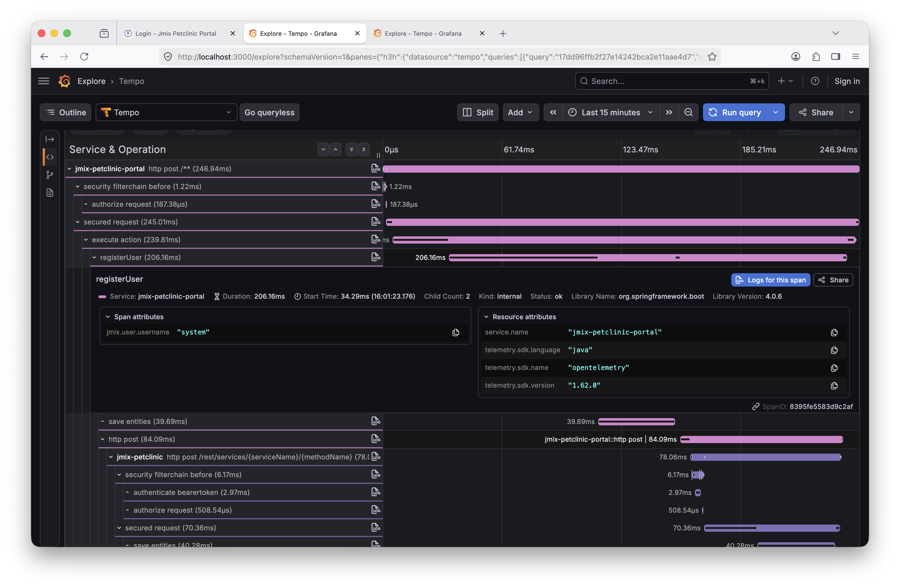Viewport: 900px width, 588px height.
Task: Collapse the Span attributes section
Action: [108, 317]
